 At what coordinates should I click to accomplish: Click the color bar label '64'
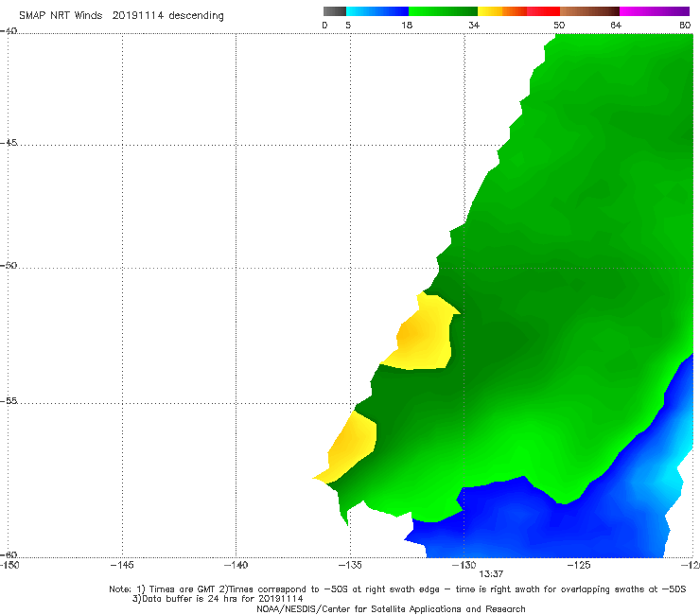point(616,26)
